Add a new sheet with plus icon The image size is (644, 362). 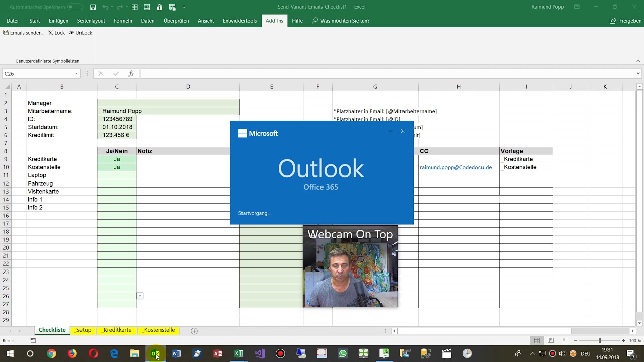click(194, 331)
